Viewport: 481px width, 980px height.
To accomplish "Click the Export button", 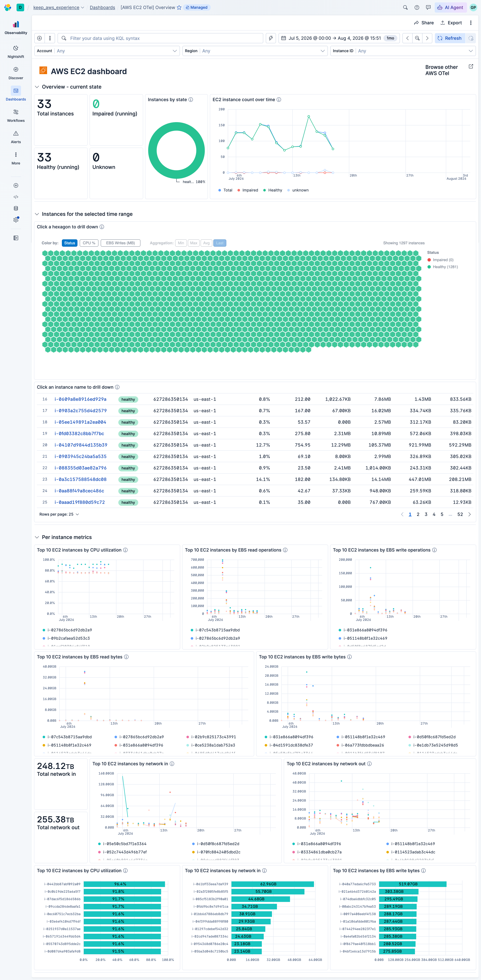I will click(451, 23).
